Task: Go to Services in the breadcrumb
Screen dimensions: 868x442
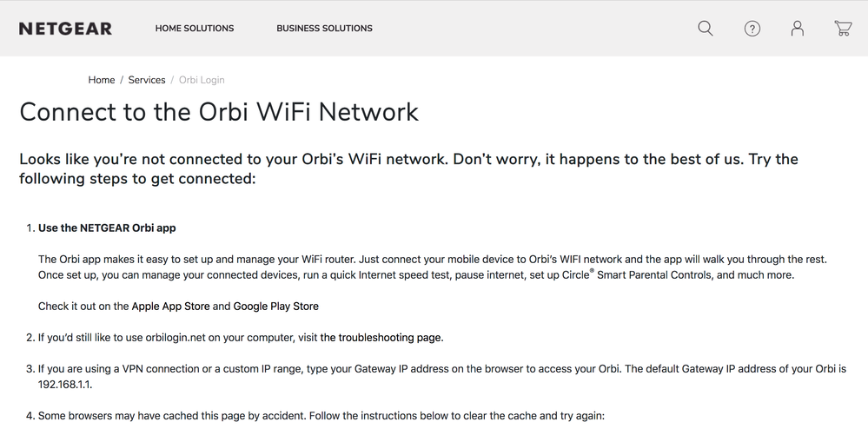Action: click(x=147, y=80)
